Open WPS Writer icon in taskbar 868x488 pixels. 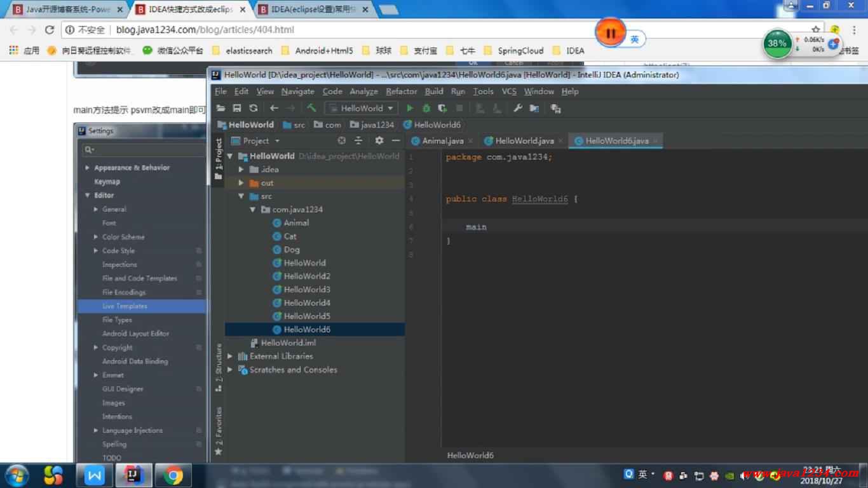[x=95, y=475]
